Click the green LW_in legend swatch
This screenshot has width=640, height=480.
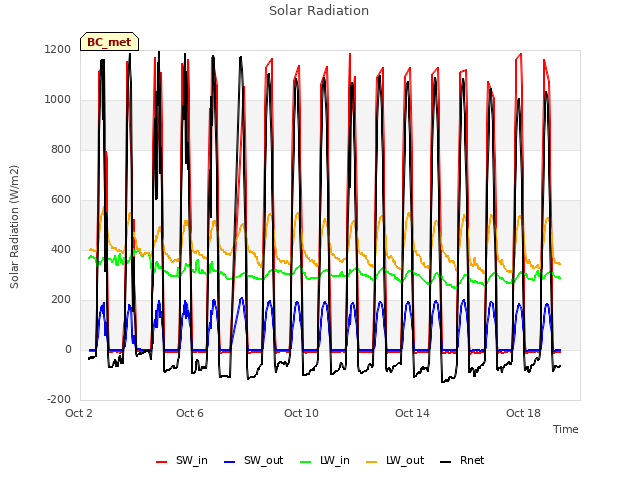[x=306, y=462]
